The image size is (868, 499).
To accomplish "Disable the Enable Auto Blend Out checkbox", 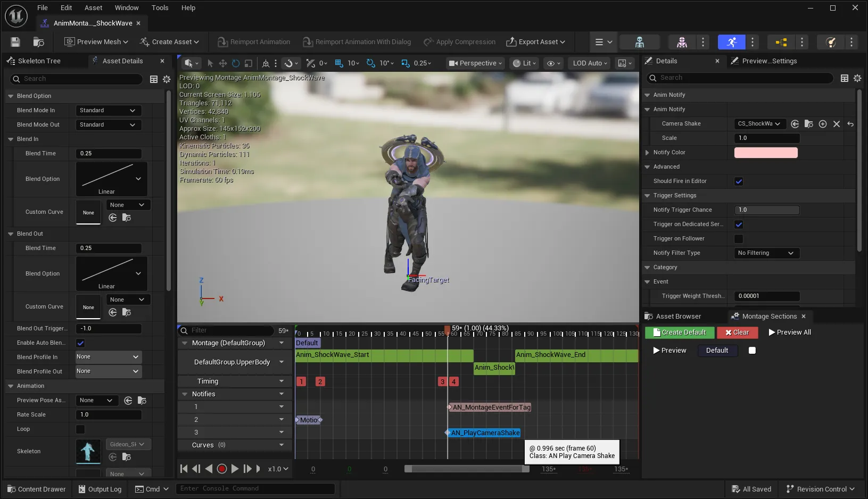I will pyautogui.click(x=80, y=343).
